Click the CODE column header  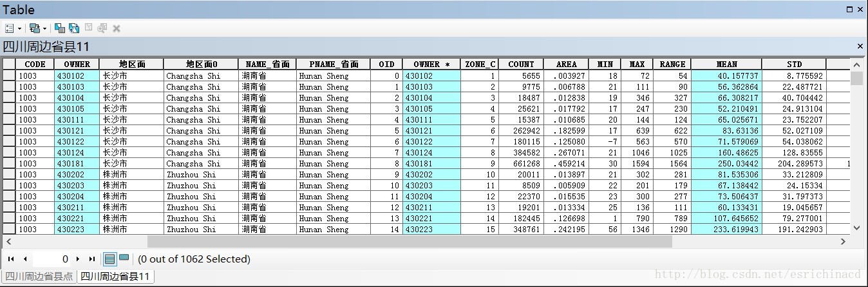[x=35, y=64]
